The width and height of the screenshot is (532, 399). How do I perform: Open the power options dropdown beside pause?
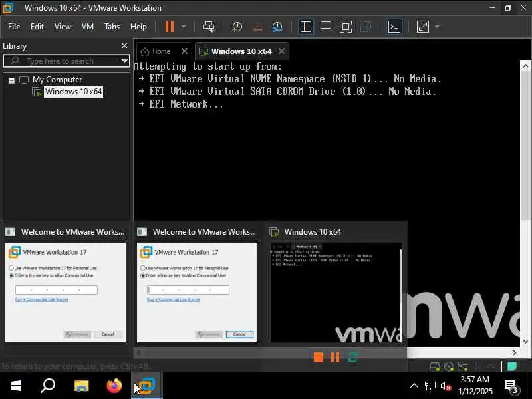[x=184, y=27]
